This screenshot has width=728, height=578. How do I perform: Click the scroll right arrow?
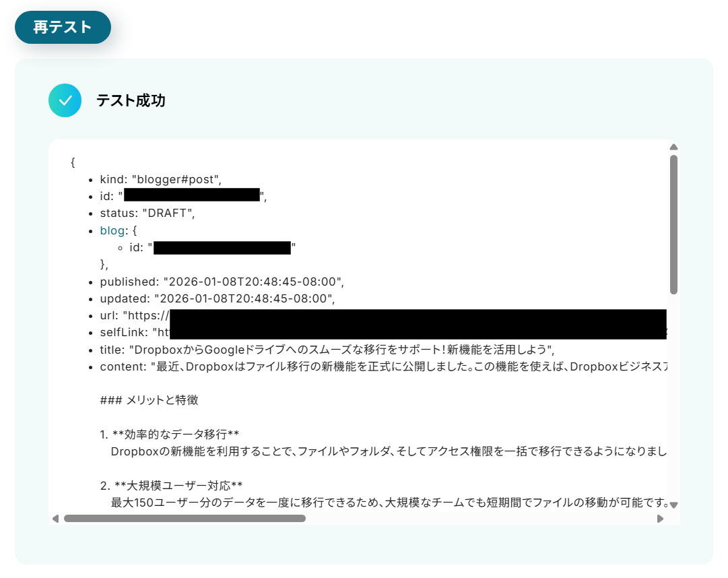point(660,519)
